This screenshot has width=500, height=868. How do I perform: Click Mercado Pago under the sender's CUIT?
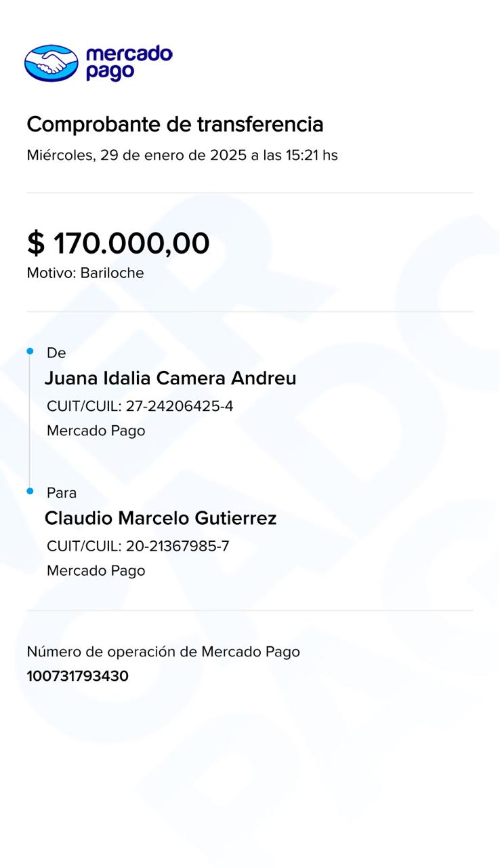click(x=96, y=431)
